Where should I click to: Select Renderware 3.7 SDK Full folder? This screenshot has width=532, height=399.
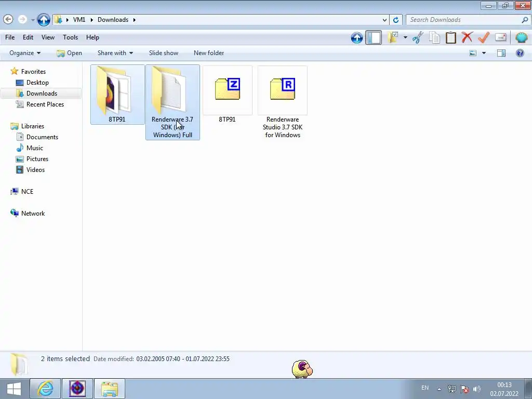pyautogui.click(x=172, y=102)
